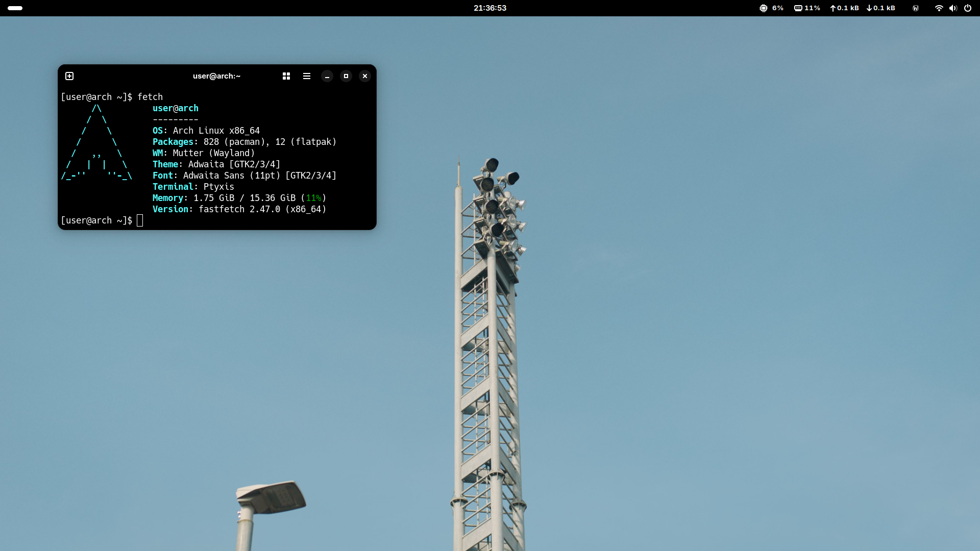The height and width of the screenshot is (551, 980).
Task: Minimize the terminal window
Action: (327, 76)
